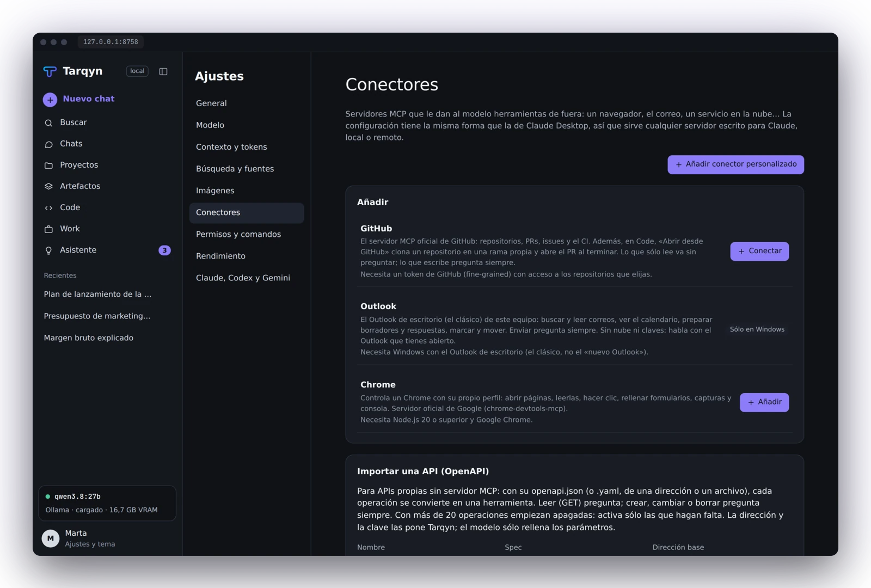Click the Nombre column label
The image size is (871, 588).
[371, 548]
